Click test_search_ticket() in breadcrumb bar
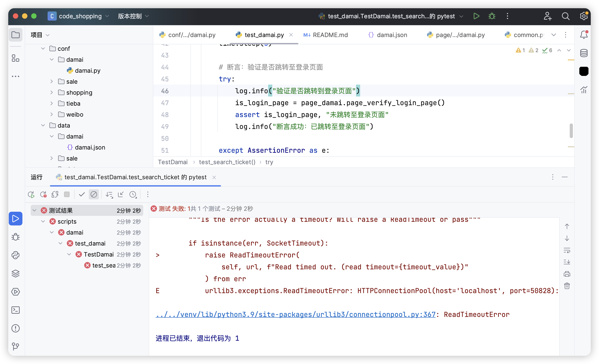 click(x=227, y=162)
